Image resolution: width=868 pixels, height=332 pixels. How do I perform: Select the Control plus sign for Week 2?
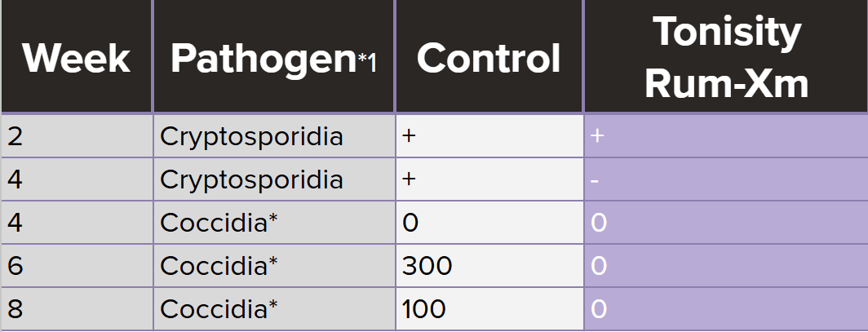click(x=410, y=136)
